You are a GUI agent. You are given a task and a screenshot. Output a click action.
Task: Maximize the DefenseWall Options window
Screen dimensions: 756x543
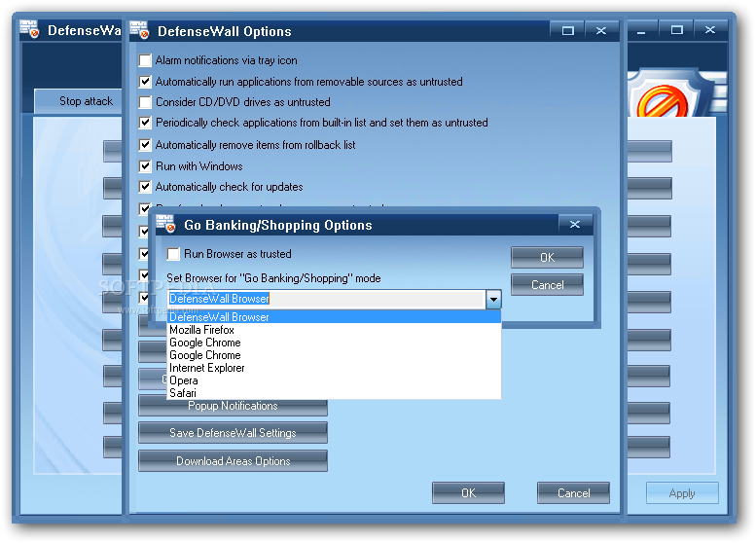pos(568,31)
